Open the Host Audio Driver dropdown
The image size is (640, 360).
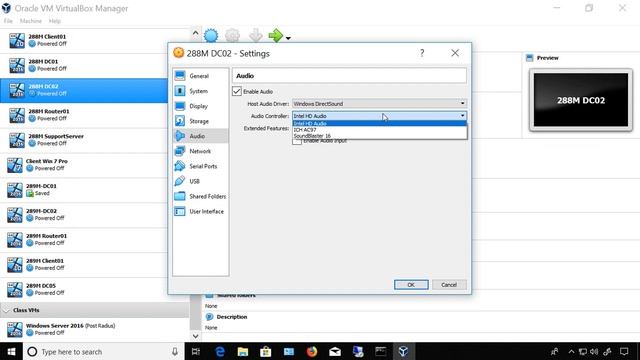point(379,104)
